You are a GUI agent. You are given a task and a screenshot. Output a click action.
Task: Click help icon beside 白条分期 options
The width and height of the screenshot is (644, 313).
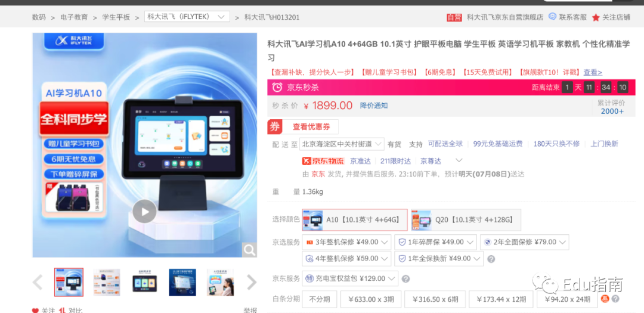tap(615, 299)
